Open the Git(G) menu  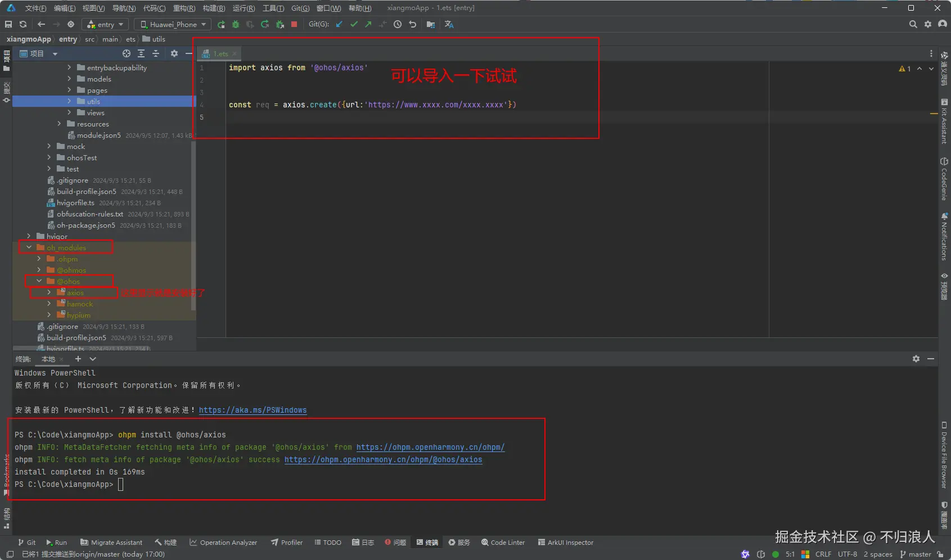tap(300, 8)
